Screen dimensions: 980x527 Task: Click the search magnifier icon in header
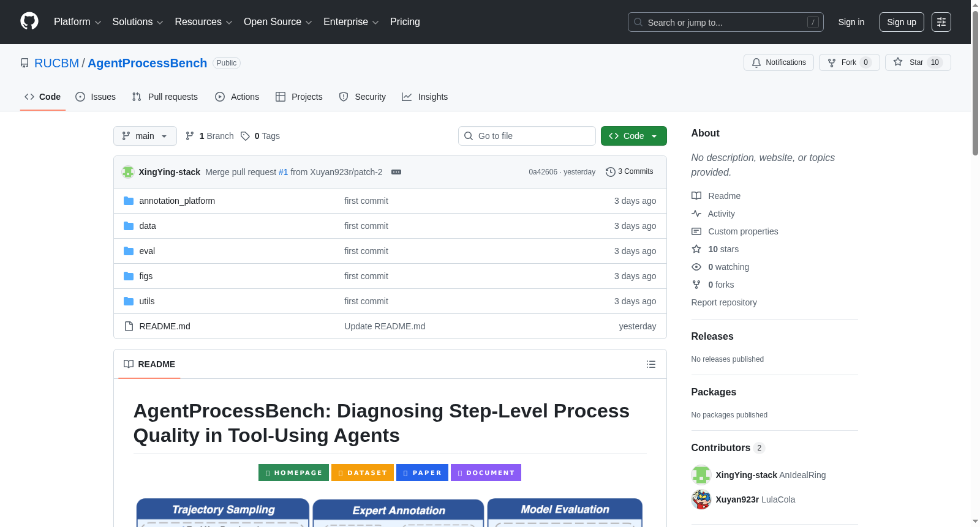(638, 22)
